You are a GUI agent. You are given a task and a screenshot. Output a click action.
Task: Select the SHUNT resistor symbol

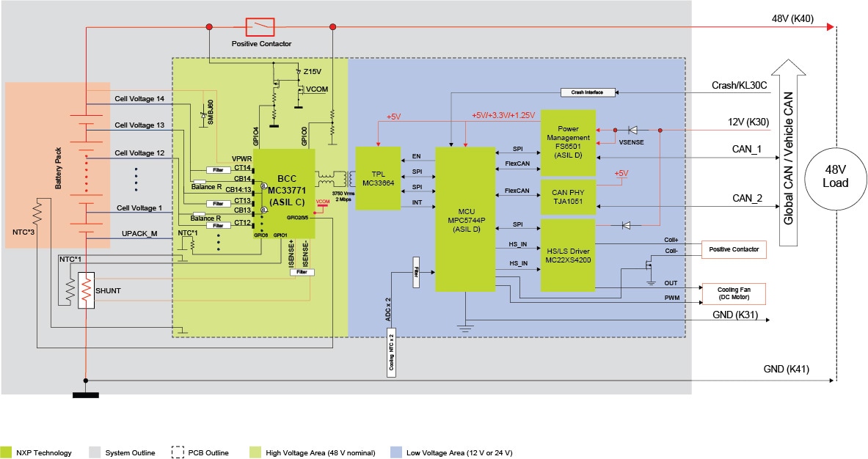pyautogui.click(x=86, y=291)
